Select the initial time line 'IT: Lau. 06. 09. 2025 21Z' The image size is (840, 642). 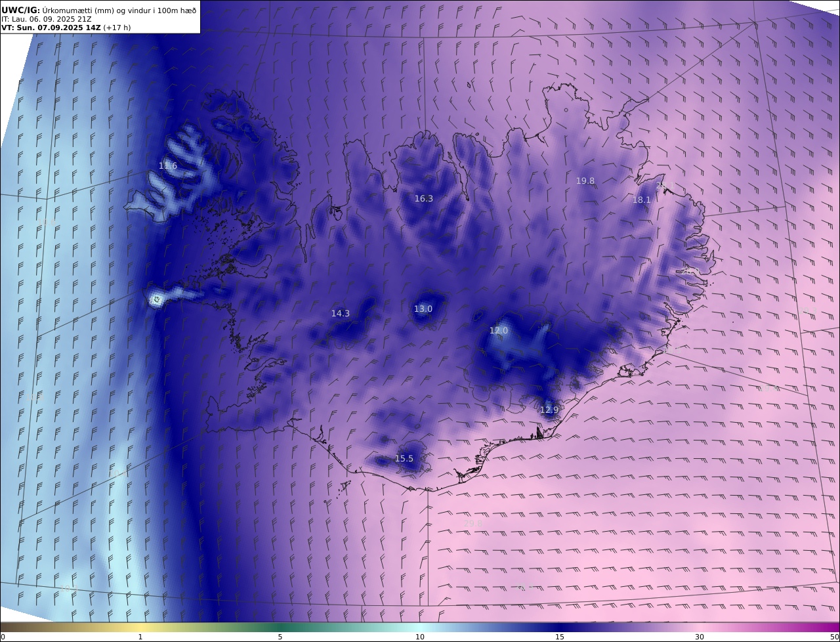[47, 19]
